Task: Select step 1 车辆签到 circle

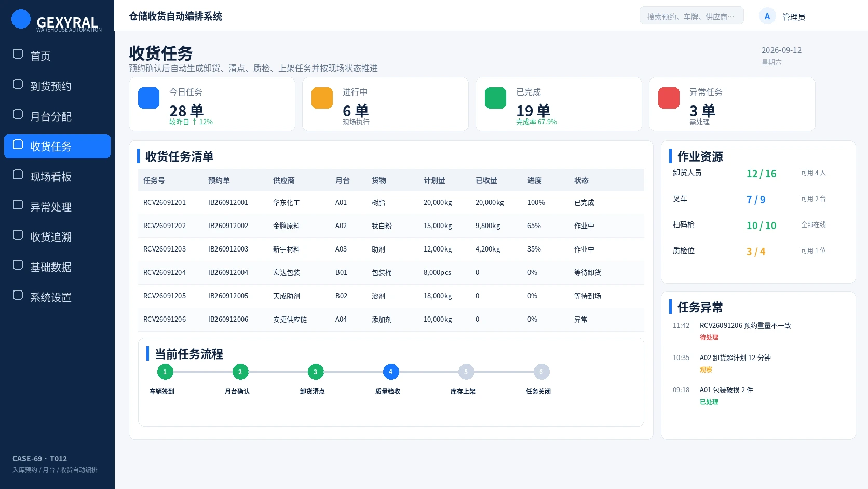Action: [165, 372]
